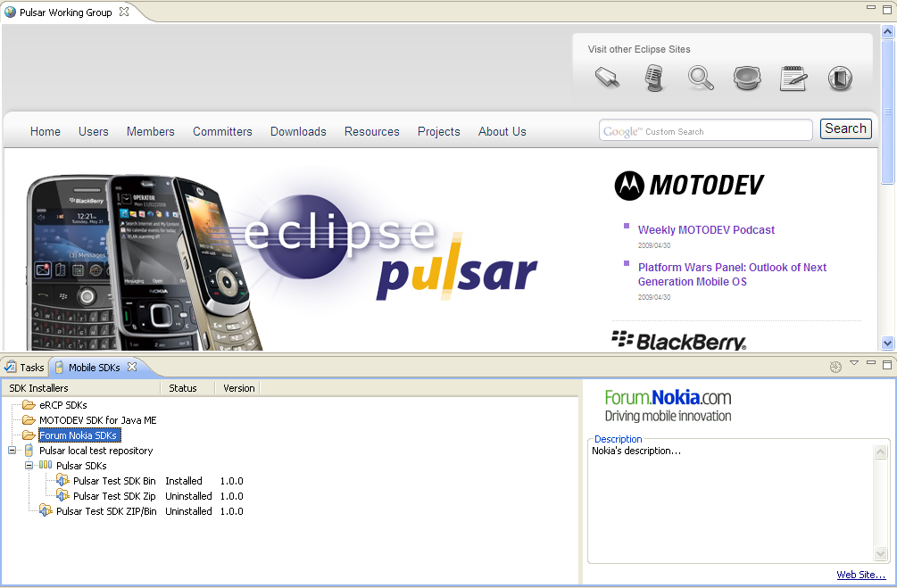Click the Nokia's description… text
This screenshot has width=897, height=588.
[636, 451]
